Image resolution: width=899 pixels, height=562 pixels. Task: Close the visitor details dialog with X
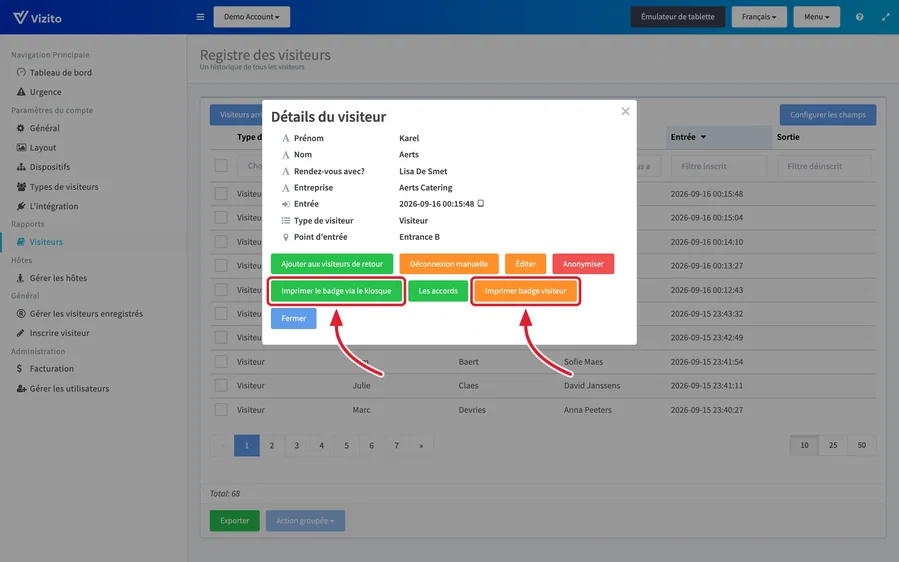click(x=626, y=111)
